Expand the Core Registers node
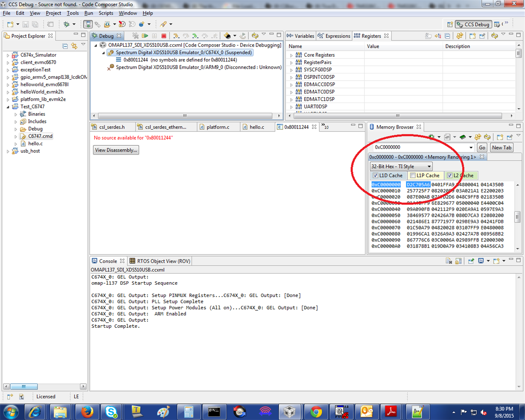 pyautogui.click(x=292, y=55)
